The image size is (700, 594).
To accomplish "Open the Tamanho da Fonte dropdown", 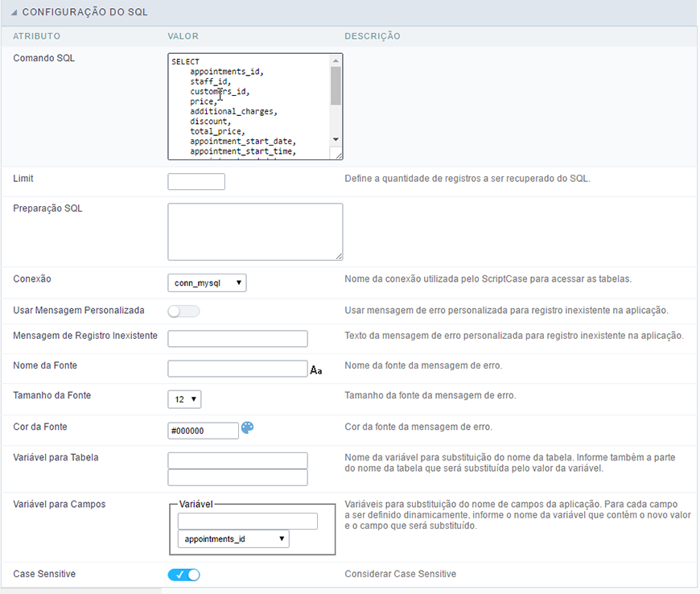I will (x=184, y=399).
